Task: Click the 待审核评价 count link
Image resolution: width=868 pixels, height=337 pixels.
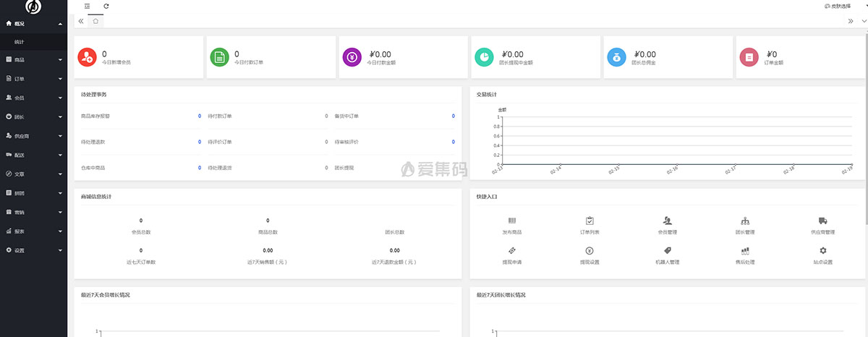Action: [454, 142]
